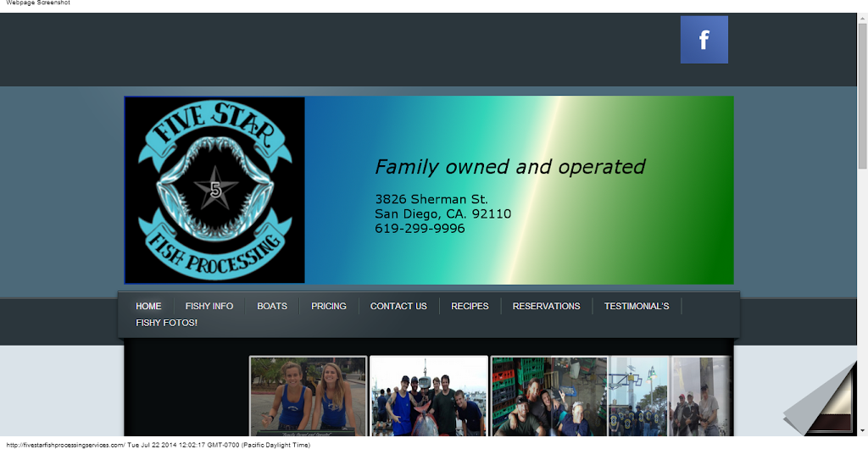Click the Family owned and operated heading
868x449 pixels.
pyautogui.click(x=509, y=166)
